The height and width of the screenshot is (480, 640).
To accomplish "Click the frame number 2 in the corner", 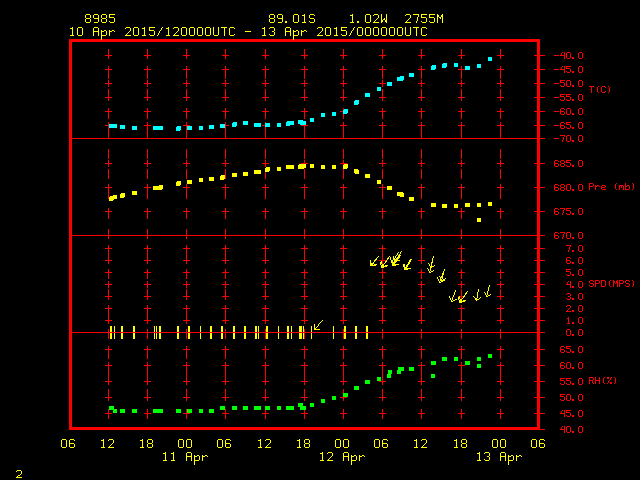I will [x=19, y=474].
